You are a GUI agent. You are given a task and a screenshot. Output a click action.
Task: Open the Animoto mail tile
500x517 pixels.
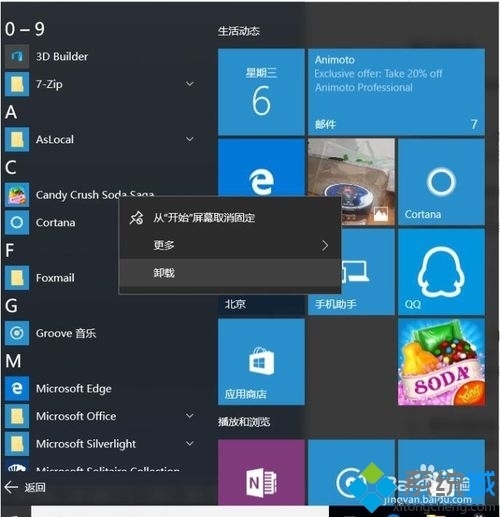(396, 92)
